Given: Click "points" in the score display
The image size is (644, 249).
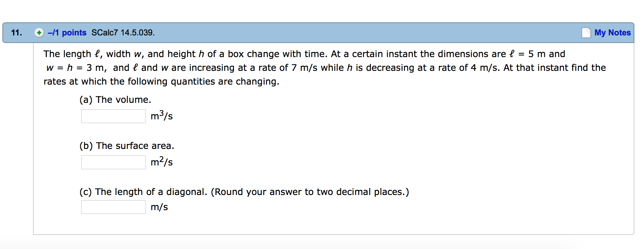Looking at the screenshot, I should (x=74, y=33).
